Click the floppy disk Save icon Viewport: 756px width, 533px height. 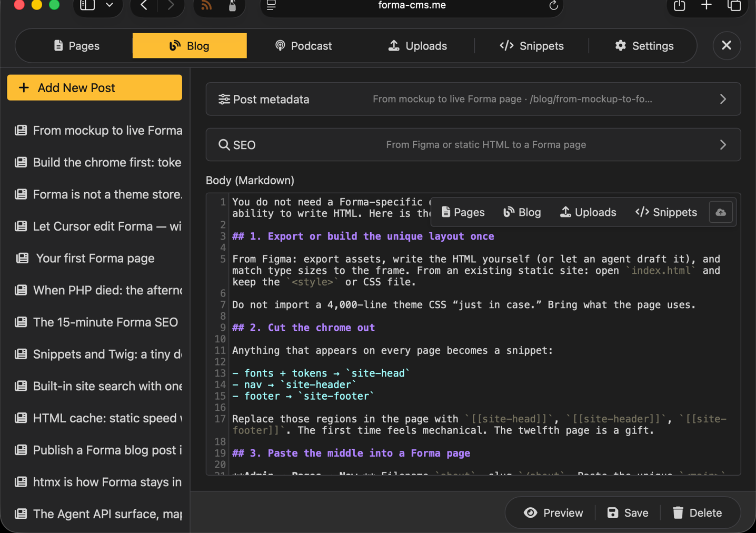pos(612,513)
